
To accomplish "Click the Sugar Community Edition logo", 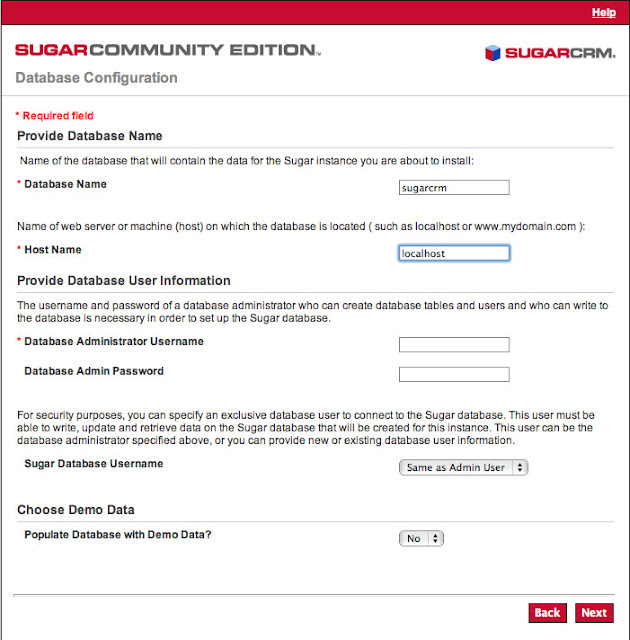I will tap(168, 50).
